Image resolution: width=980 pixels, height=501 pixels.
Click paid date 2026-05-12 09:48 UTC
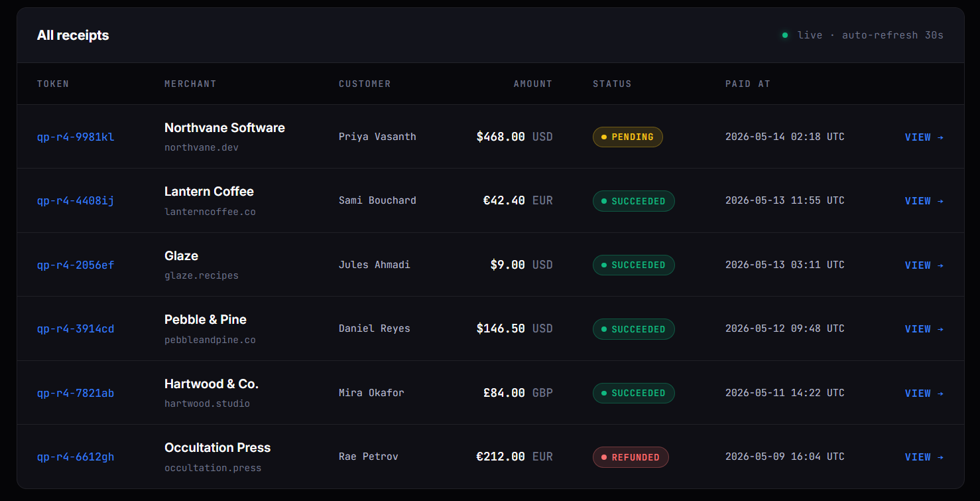(785, 328)
